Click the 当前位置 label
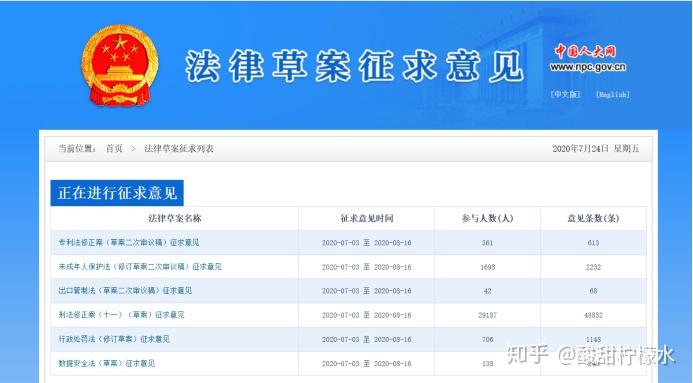The height and width of the screenshot is (383, 693). coord(77,149)
